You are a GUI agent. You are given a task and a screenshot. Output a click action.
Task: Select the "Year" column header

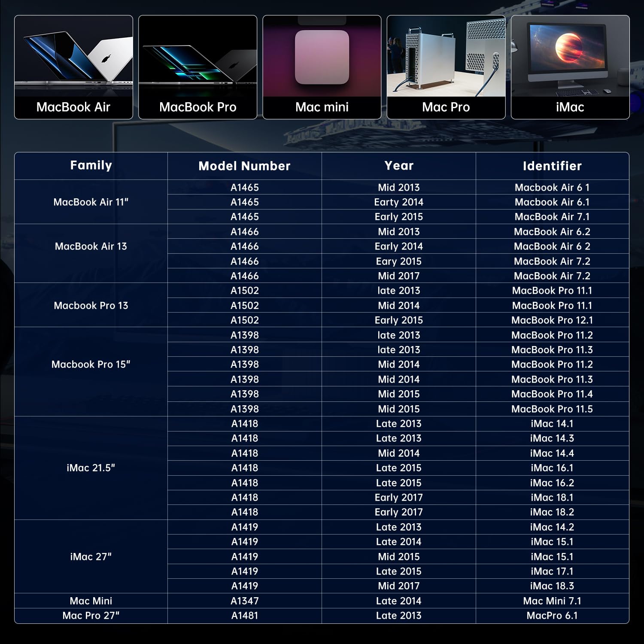coord(399,166)
